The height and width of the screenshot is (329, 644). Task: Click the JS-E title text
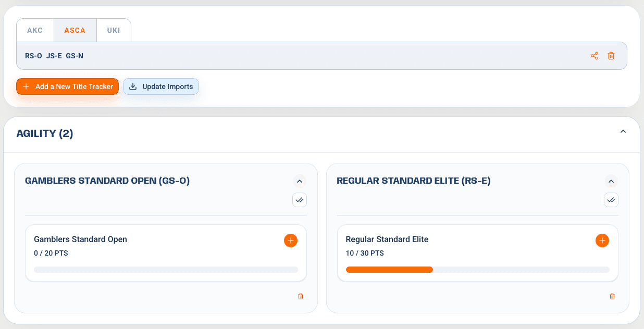[54, 56]
